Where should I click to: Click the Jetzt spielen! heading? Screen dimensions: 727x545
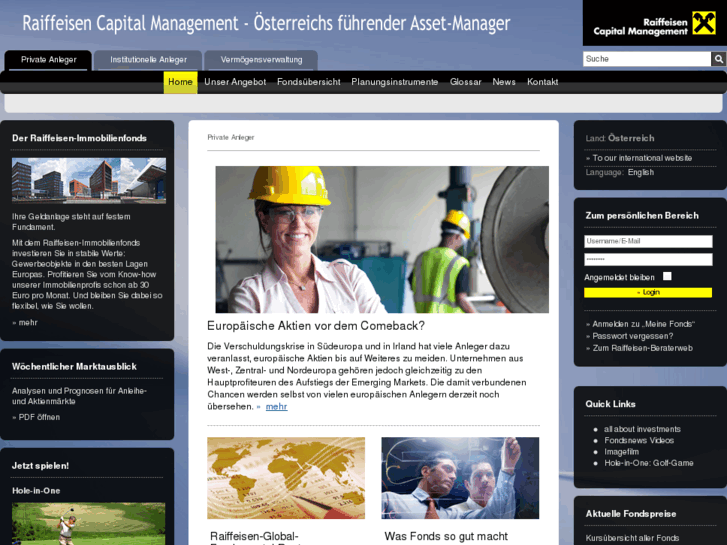pyautogui.click(x=40, y=466)
